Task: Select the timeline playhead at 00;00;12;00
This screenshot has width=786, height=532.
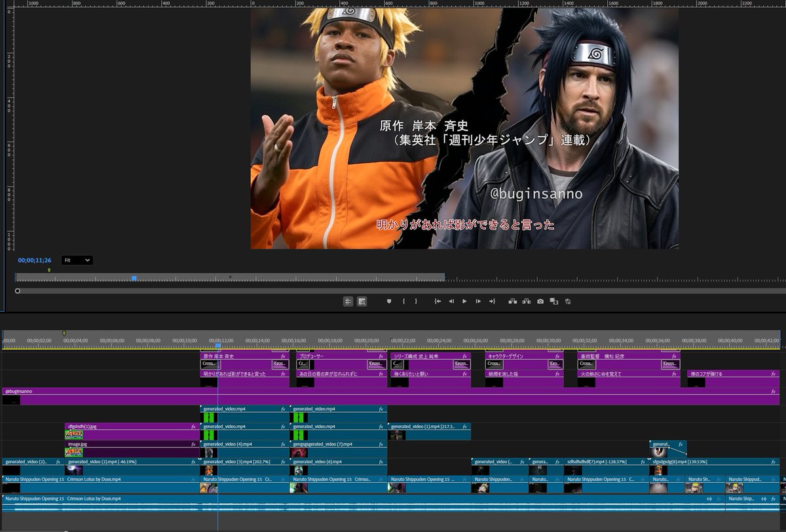Action: pos(218,345)
